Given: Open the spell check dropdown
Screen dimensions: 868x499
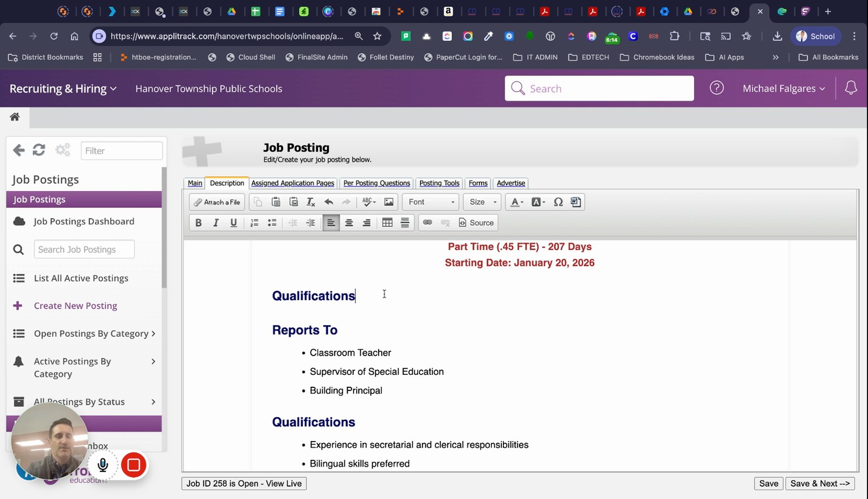Looking at the screenshot, I should tap(369, 202).
